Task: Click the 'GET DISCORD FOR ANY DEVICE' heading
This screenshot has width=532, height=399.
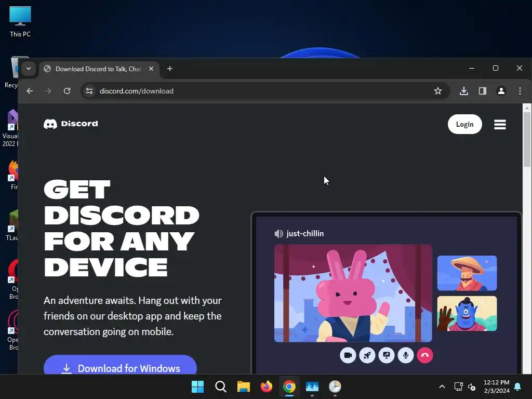Action: click(x=121, y=228)
